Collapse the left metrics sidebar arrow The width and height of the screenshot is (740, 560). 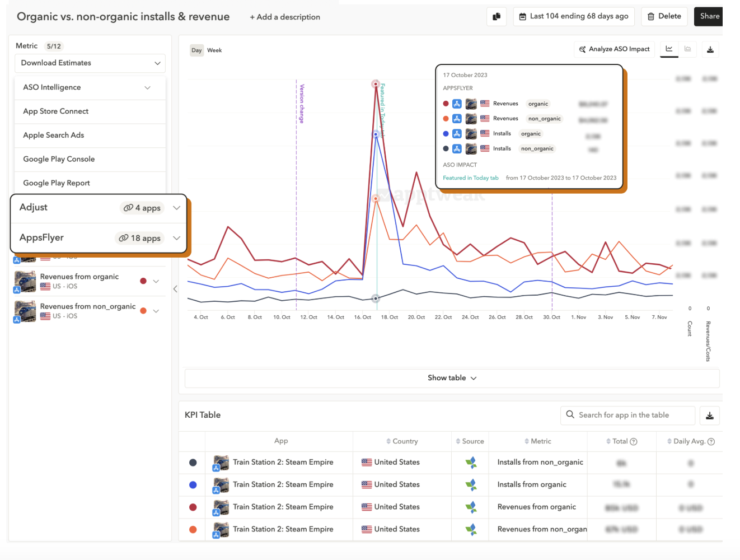(x=175, y=289)
